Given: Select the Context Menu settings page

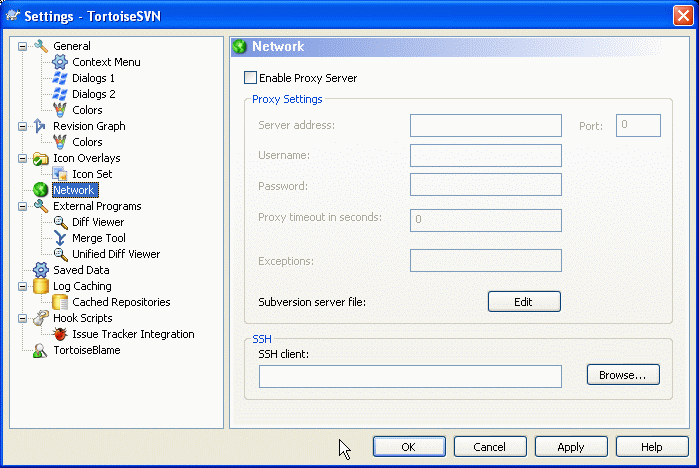Looking at the screenshot, I should 107,62.
